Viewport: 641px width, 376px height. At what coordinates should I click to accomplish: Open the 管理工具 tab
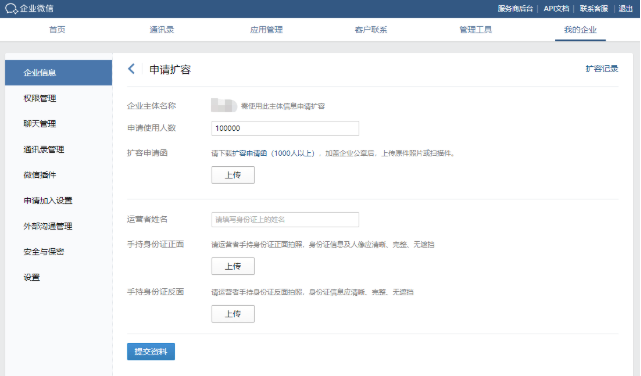pos(475,29)
